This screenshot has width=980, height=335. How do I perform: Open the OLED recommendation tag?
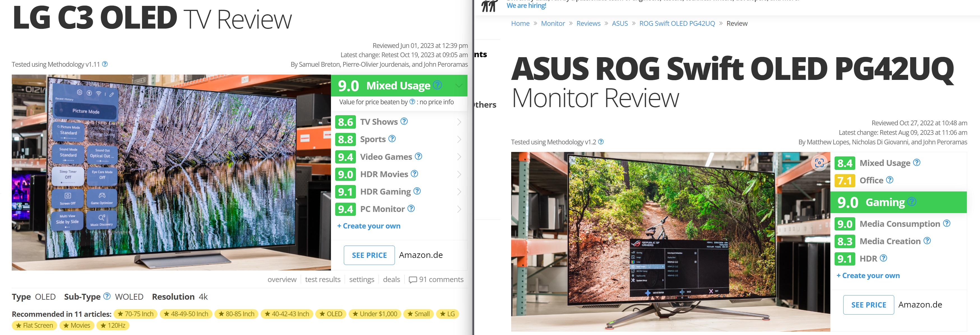click(x=331, y=314)
